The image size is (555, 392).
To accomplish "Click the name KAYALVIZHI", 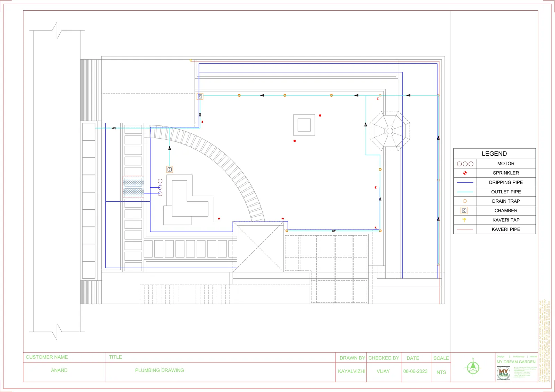I will click(352, 371).
